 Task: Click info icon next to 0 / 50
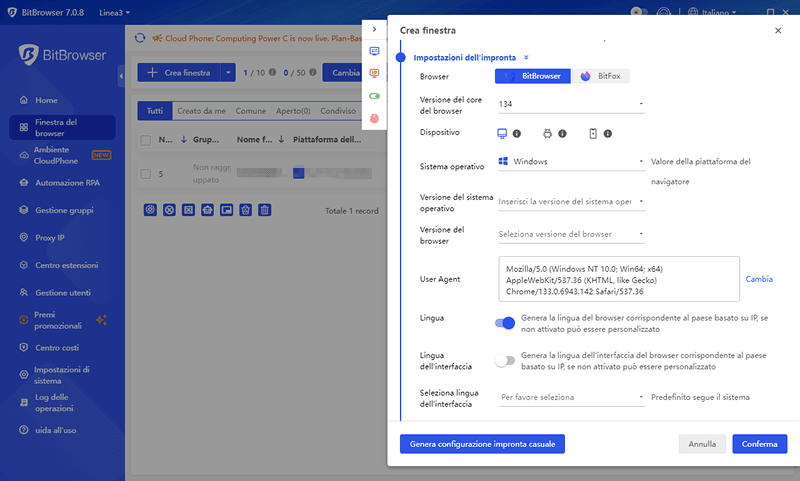(313, 72)
